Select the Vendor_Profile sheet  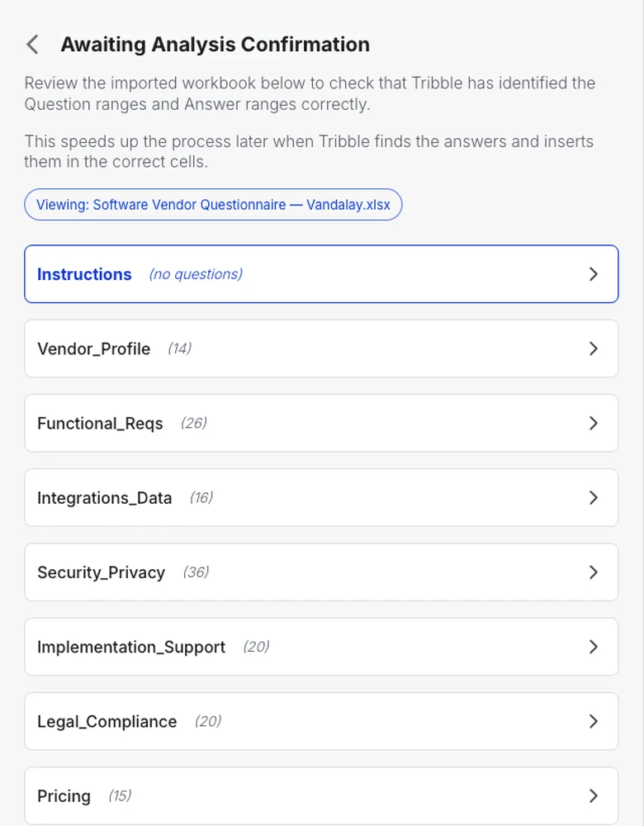click(x=321, y=349)
